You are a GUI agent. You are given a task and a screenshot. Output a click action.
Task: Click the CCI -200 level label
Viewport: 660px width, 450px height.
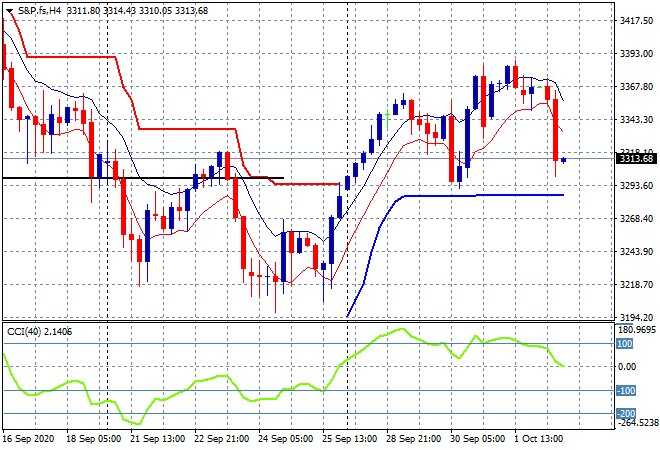(x=626, y=413)
